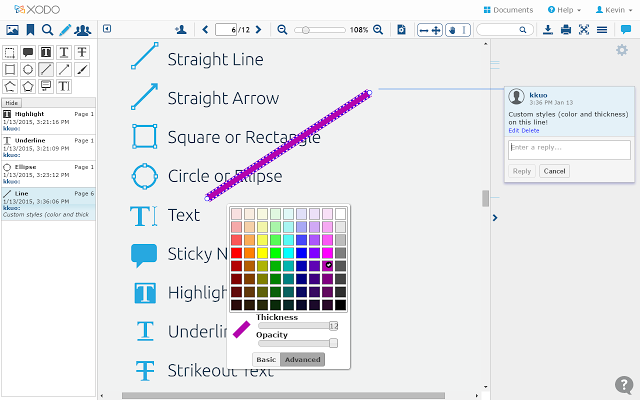Open the Help dropdown
Image resolution: width=640 pixels, height=400 pixels.
(x=564, y=10)
